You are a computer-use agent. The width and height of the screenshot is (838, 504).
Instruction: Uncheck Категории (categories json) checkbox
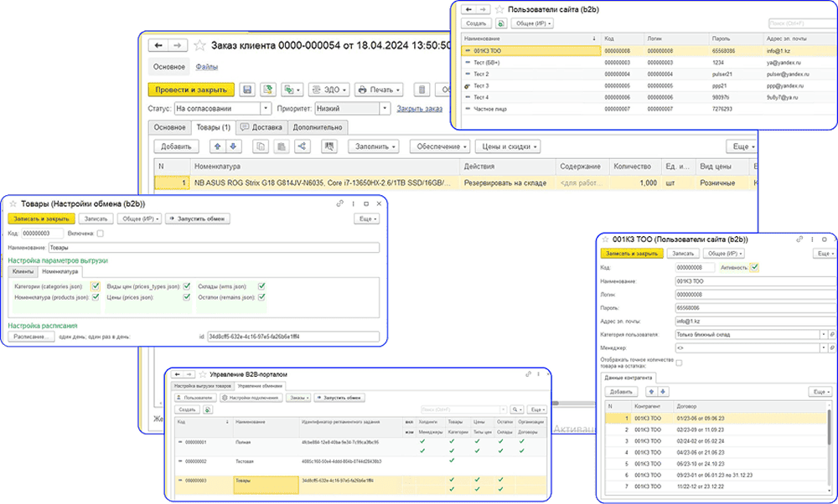[96, 285]
